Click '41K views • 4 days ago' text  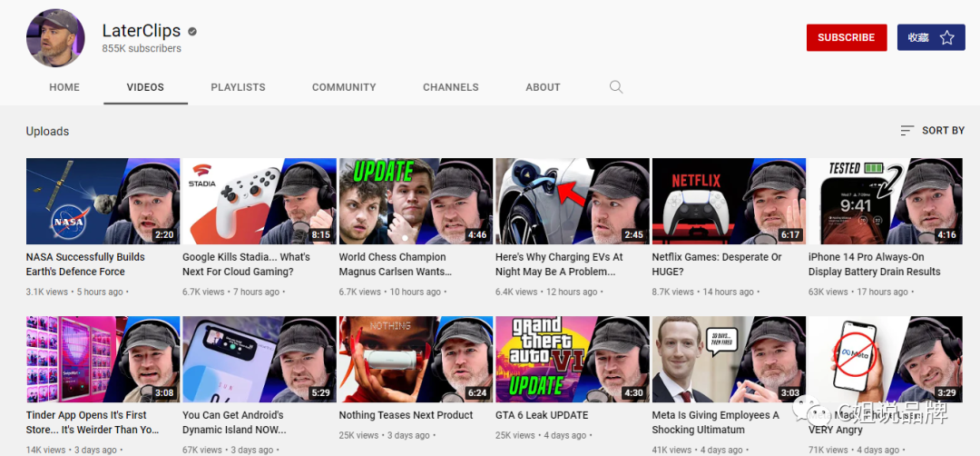698,450
